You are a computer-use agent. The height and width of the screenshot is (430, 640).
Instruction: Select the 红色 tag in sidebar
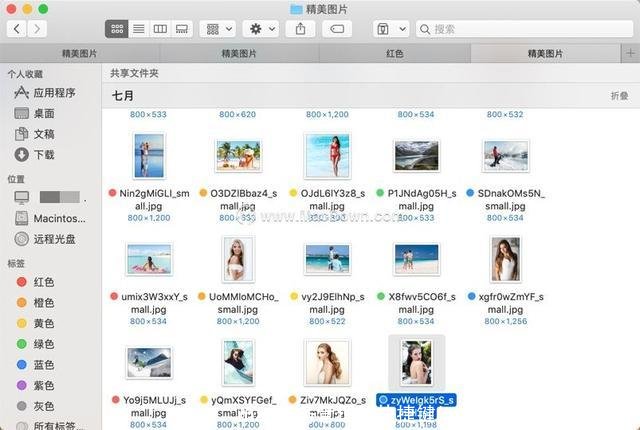pos(43,282)
